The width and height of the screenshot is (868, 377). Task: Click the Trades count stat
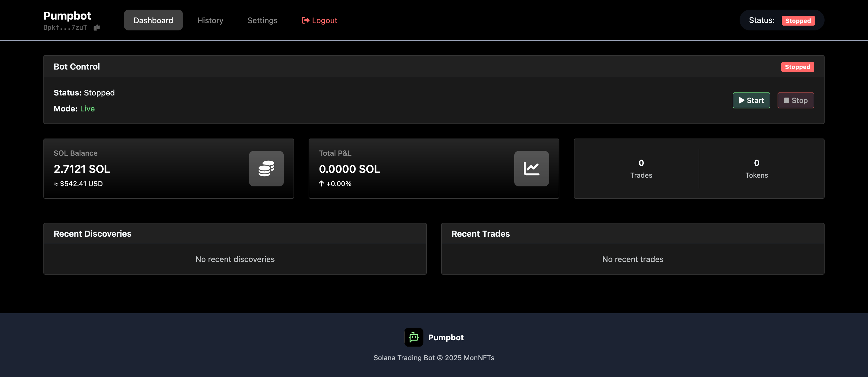[x=641, y=169]
